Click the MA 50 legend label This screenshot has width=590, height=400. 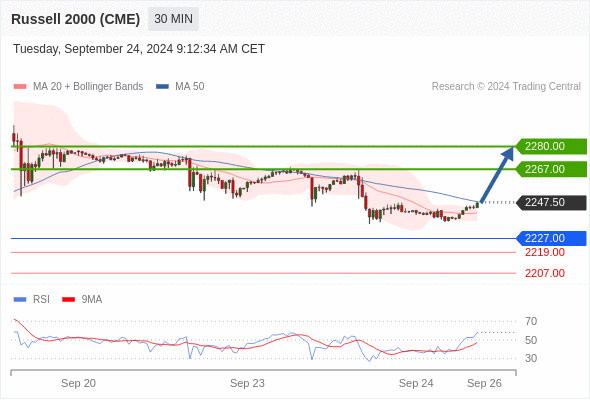coord(190,87)
